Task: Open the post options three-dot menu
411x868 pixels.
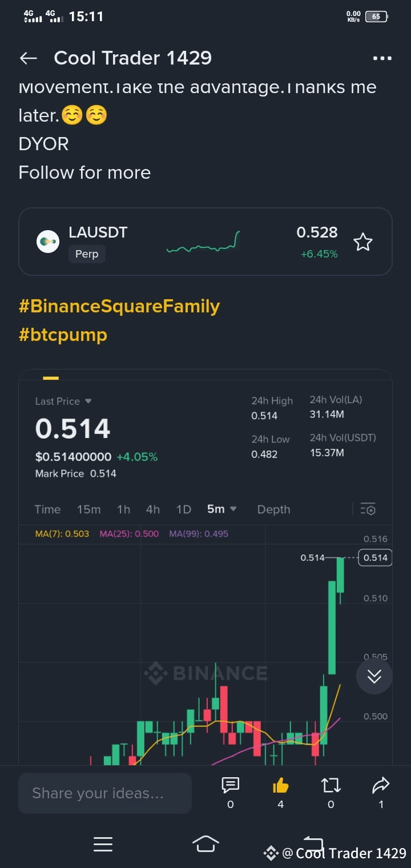Action: pos(381,58)
